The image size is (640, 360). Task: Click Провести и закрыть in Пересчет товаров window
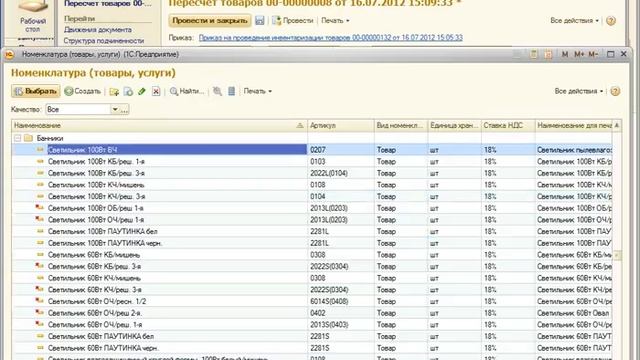click(x=209, y=20)
